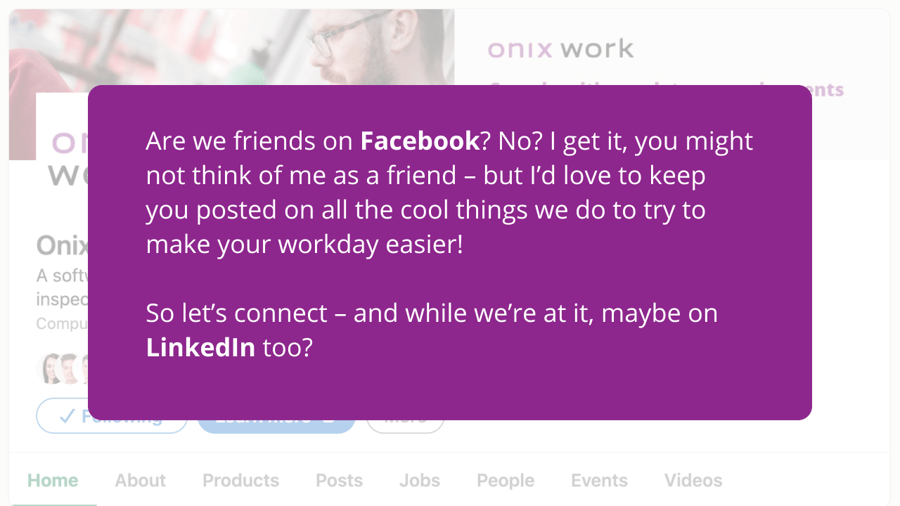
Task: Switch to the Events tab
Action: coord(599,480)
